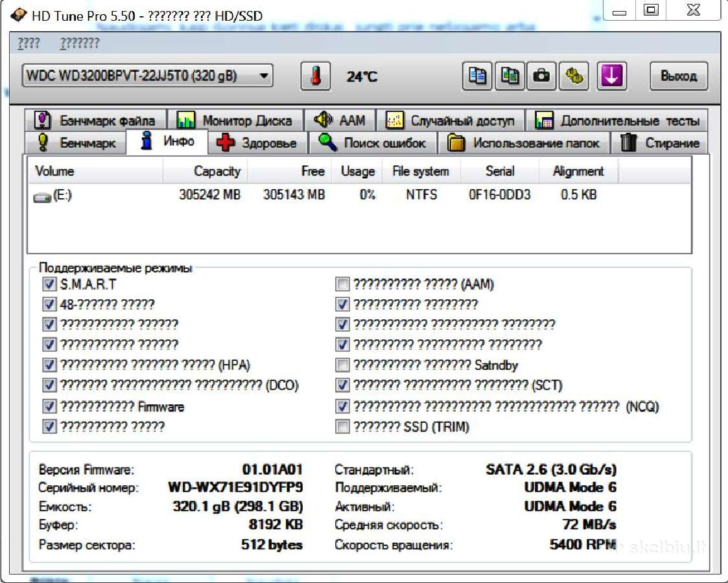Switch to Случайный доступ tab
Image resolution: width=728 pixels, height=583 pixels.
pyautogui.click(x=451, y=120)
